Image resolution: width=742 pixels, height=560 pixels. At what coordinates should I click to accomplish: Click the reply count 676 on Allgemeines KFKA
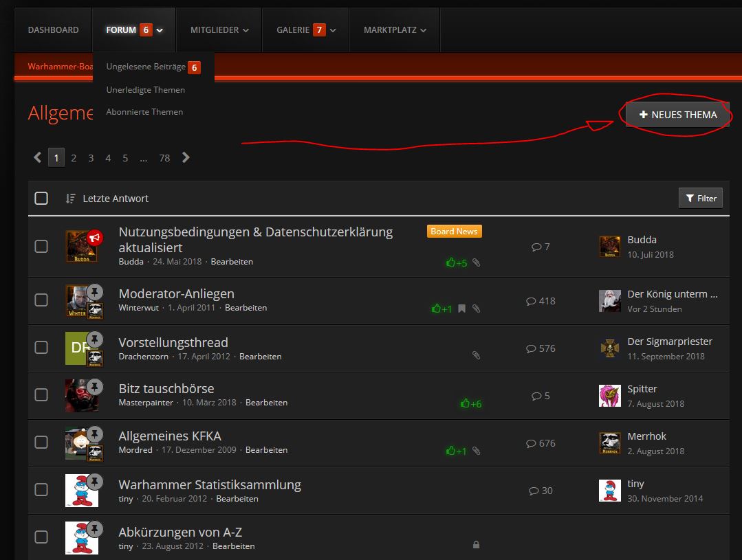541,443
